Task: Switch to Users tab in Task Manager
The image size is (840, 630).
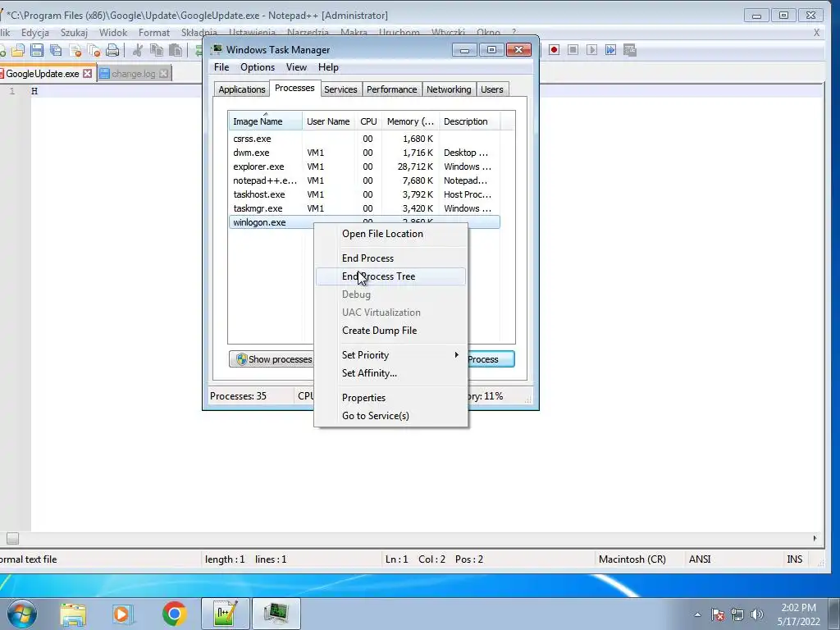Action: tap(492, 89)
